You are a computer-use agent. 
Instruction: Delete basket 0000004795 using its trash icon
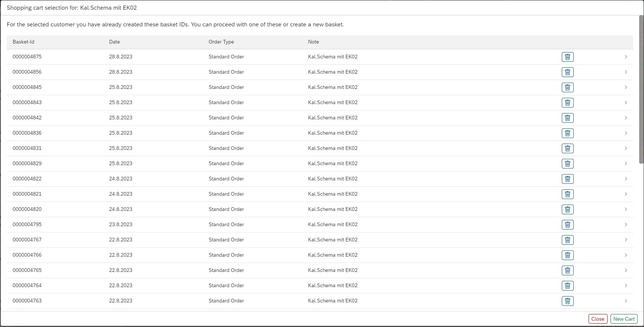click(x=567, y=225)
